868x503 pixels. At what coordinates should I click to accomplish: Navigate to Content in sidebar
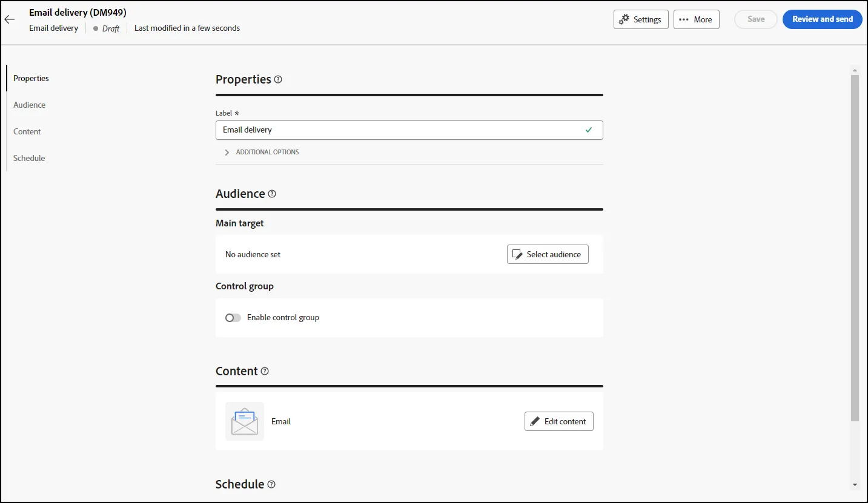pos(27,131)
